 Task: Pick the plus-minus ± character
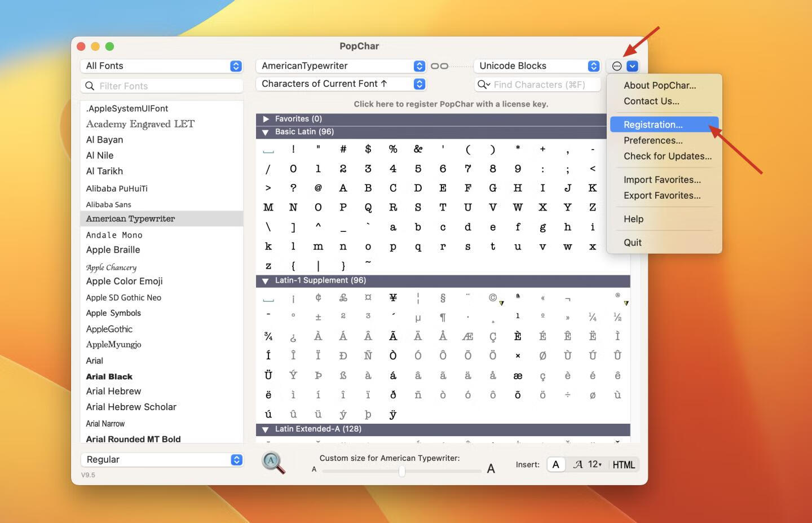(x=318, y=317)
